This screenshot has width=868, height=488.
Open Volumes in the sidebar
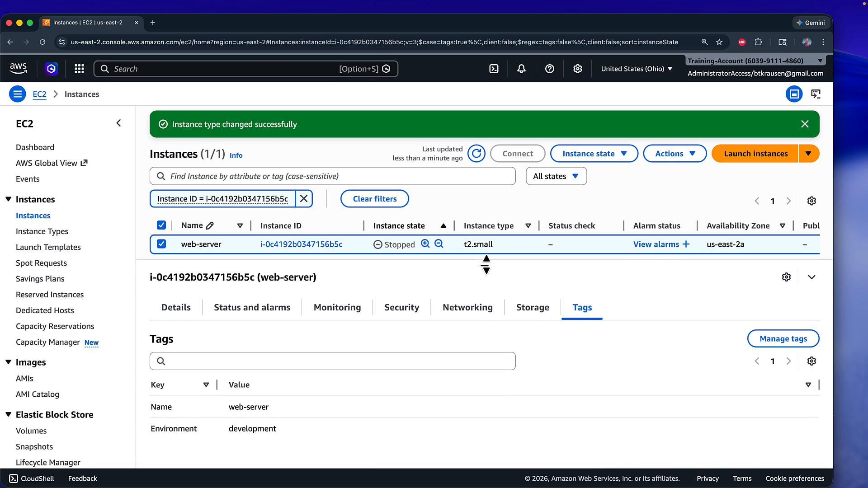pyautogui.click(x=31, y=431)
